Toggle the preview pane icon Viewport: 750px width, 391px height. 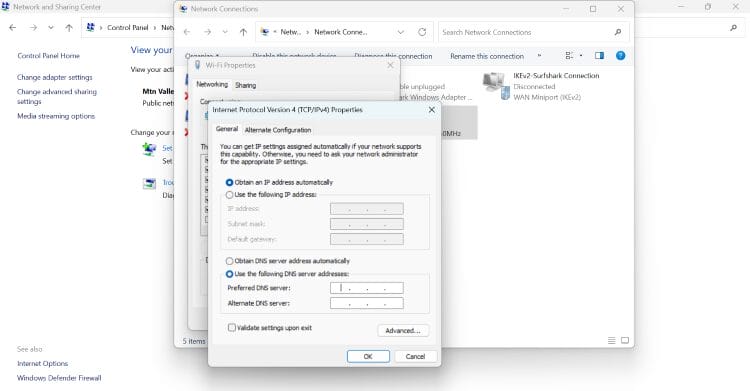pos(599,56)
